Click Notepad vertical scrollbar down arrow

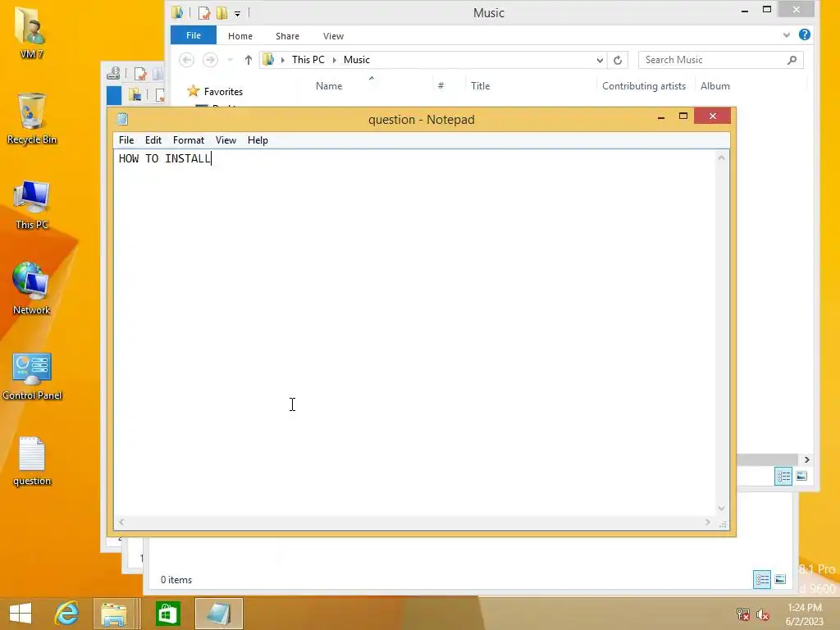(x=722, y=509)
